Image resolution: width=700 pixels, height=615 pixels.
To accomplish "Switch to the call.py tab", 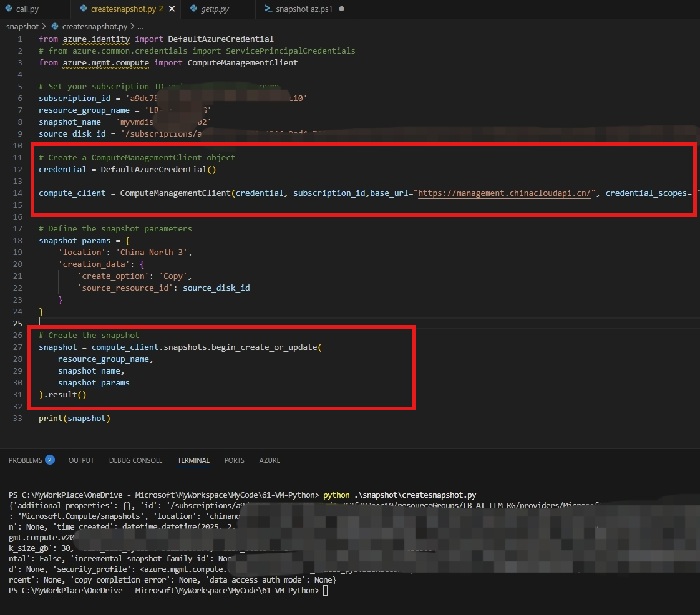I will click(x=28, y=9).
